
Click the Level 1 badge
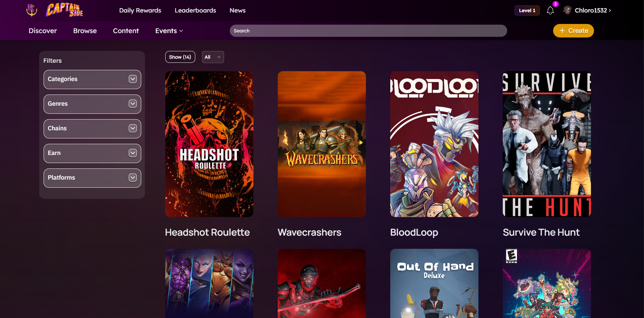527,10
